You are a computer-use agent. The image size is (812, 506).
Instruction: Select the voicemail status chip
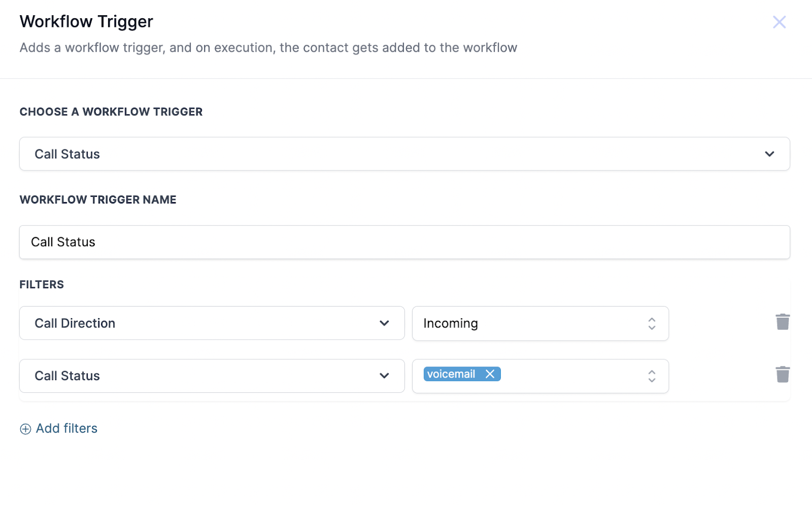coord(452,374)
